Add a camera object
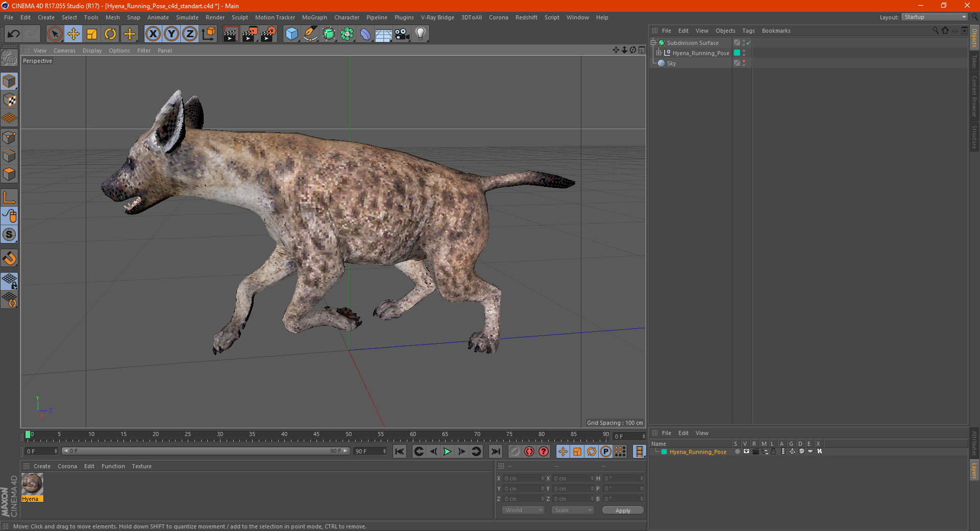This screenshot has width=980, height=531. tap(402, 34)
